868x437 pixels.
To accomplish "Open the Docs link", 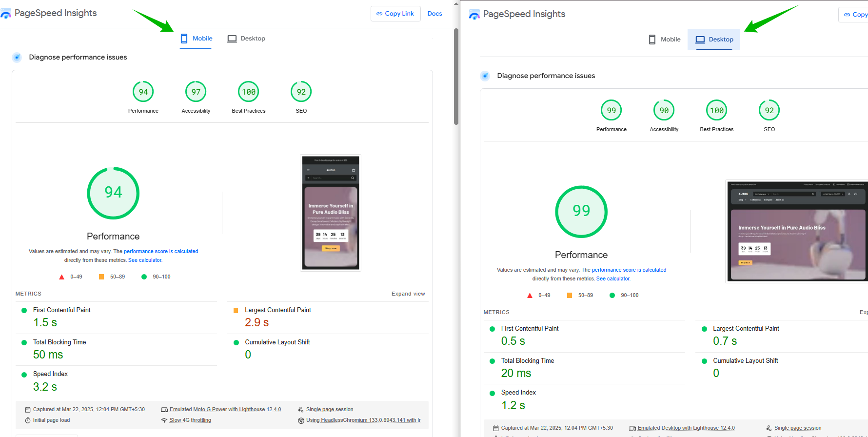I will [434, 14].
